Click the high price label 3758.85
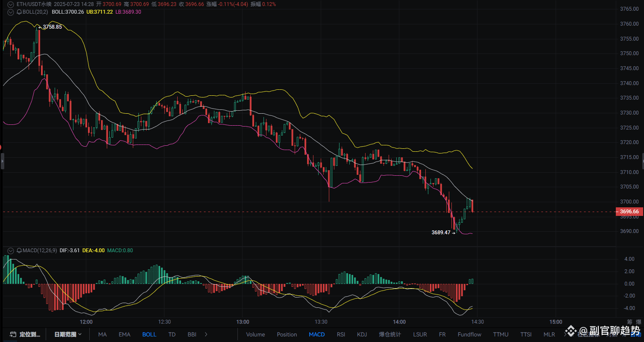The image size is (644, 342). coord(52,27)
